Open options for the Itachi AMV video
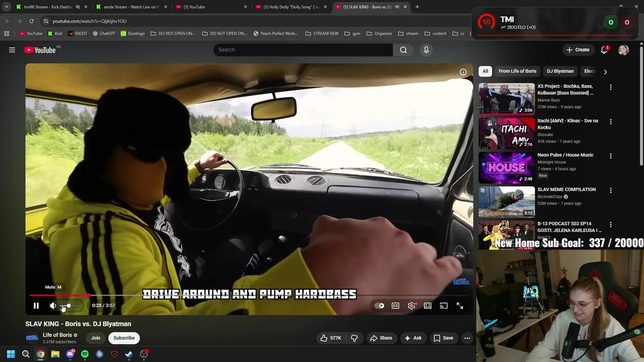The height and width of the screenshot is (362, 644). (611, 122)
